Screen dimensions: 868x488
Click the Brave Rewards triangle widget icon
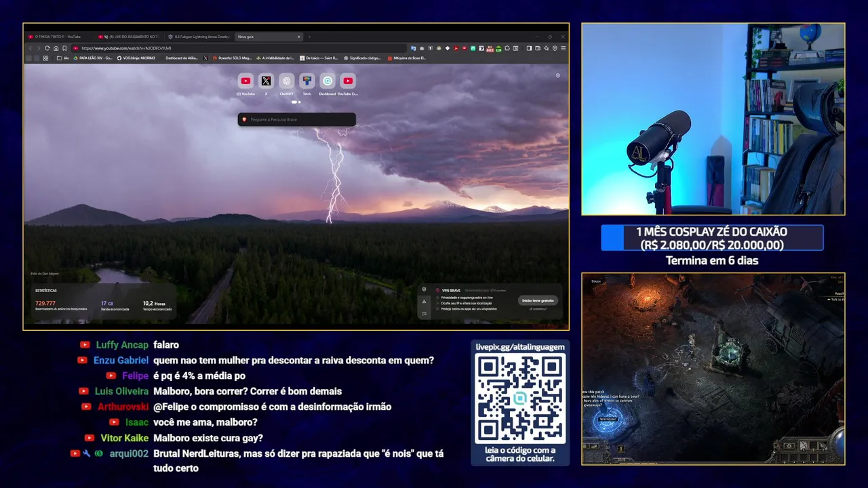click(x=424, y=301)
